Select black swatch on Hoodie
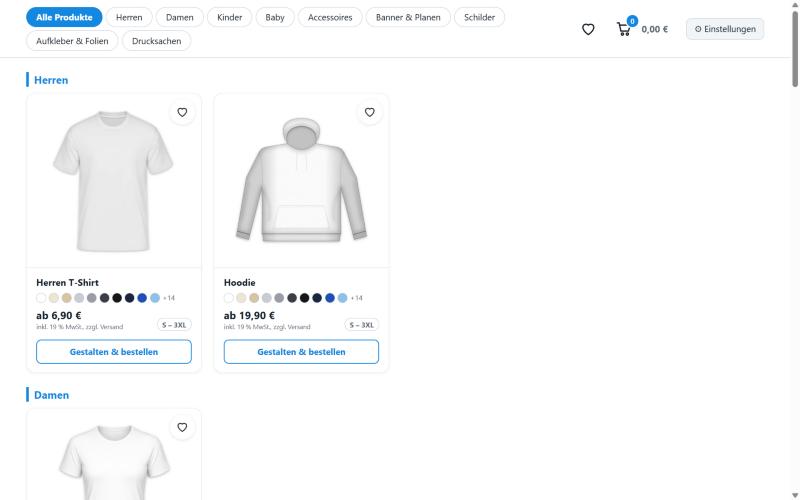Screen dimensions: 800x500 click(x=305, y=298)
